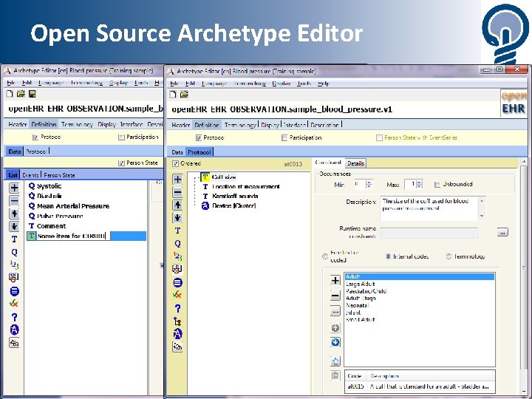Select Quantity (Q) icon in left window toolbar

[x=14, y=252]
